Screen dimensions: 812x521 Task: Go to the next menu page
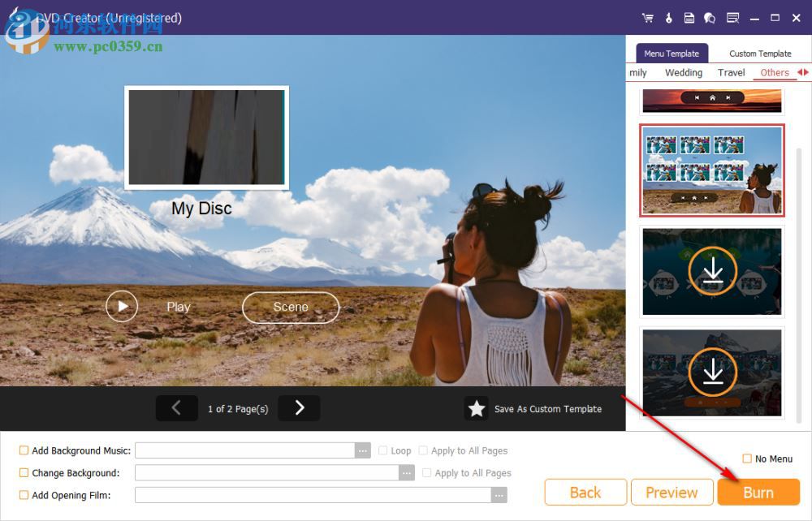[299, 408]
